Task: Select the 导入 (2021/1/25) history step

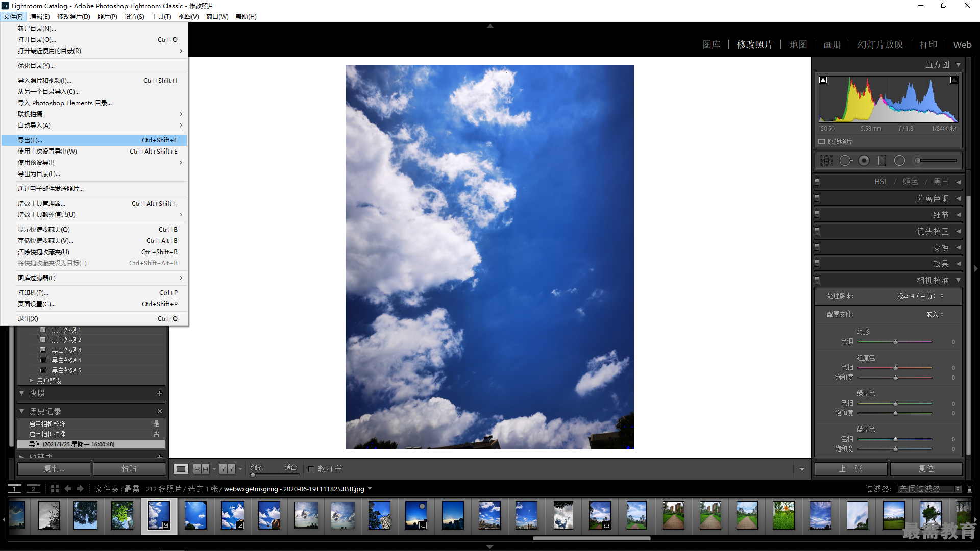Action: pos(91,444)
